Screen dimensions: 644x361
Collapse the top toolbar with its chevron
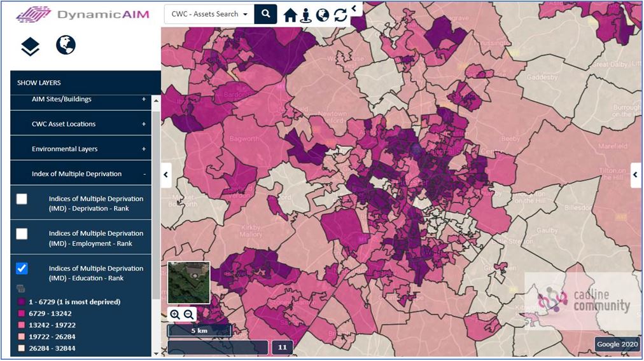coord(354,8)
